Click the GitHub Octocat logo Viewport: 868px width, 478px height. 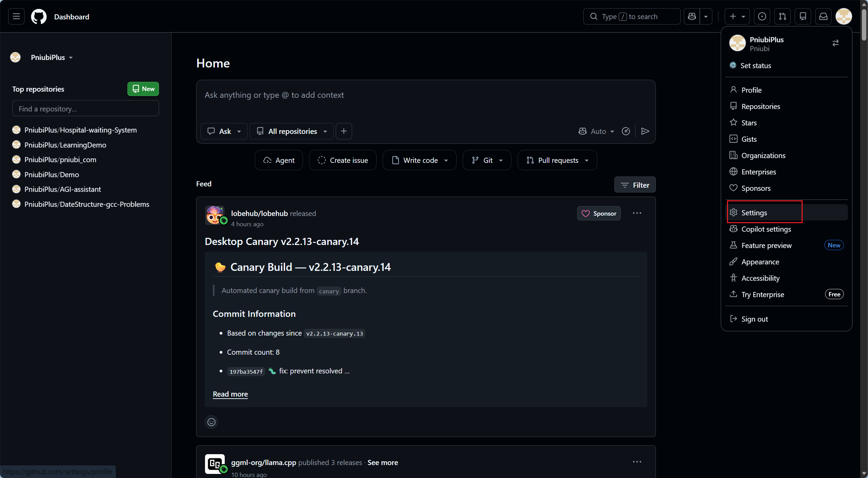coord(39,17)
